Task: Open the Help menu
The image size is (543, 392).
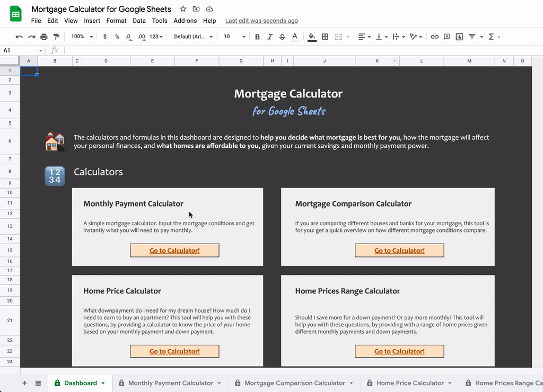Action: [x=209, y=21]
